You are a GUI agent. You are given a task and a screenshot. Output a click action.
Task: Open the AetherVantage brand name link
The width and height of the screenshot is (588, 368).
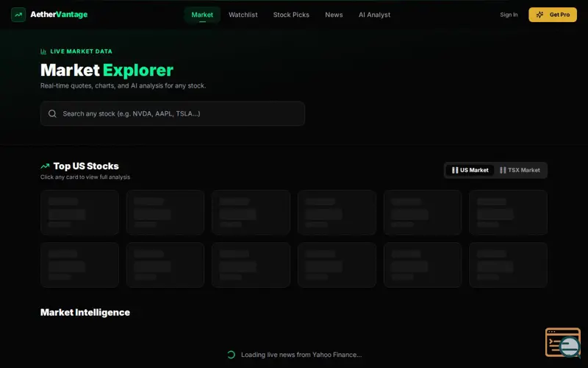[59, 15]
